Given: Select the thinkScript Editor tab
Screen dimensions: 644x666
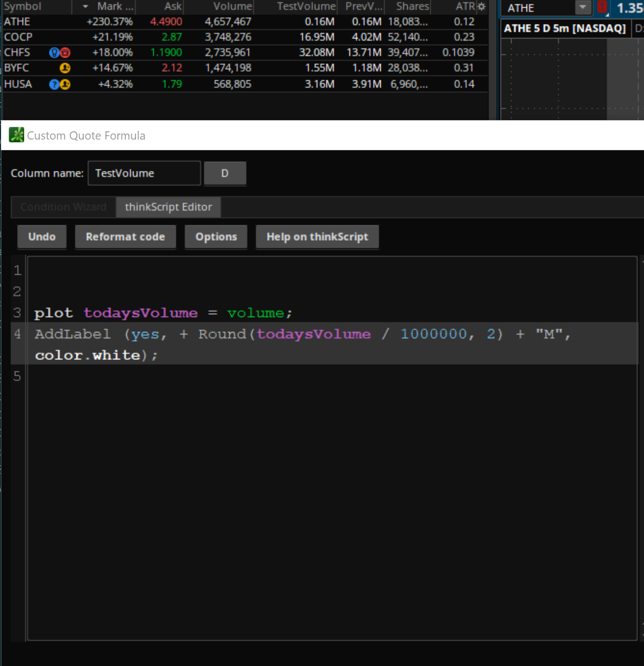Looking at the screenshot, I should 168,207.
